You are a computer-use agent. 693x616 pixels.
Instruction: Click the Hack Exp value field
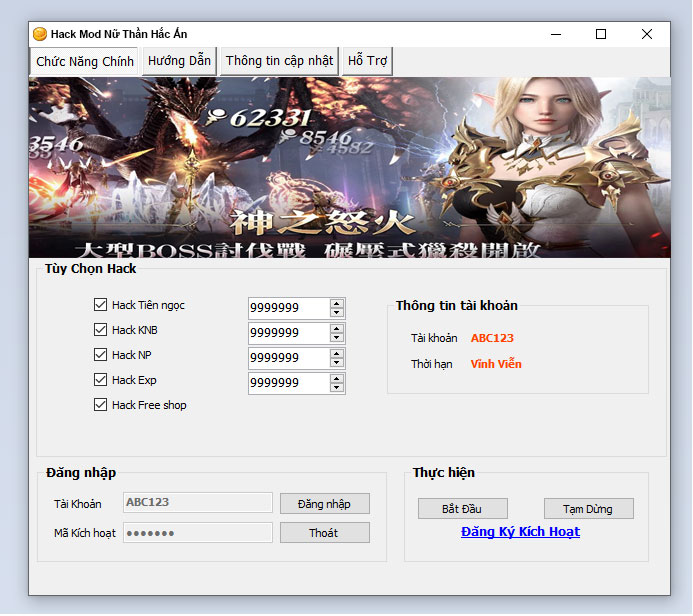click(x=289, y=383)
